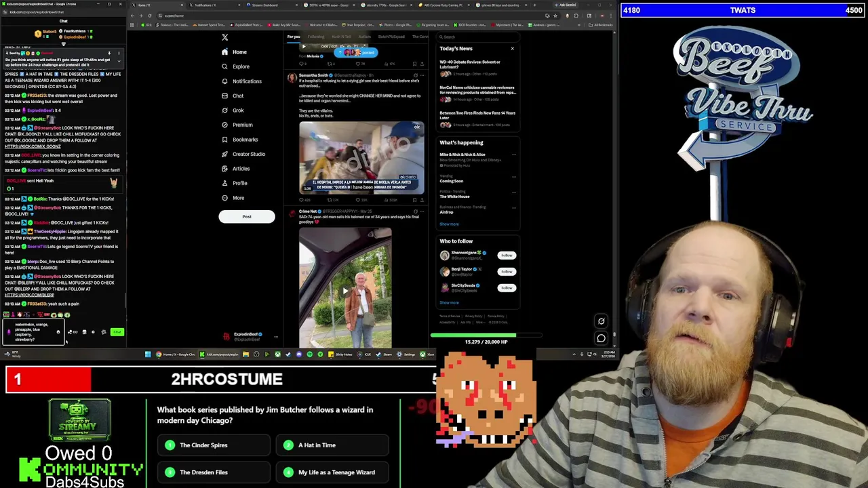Open Airdrop trending topic
868x488 pixels.
click(446, 212)
